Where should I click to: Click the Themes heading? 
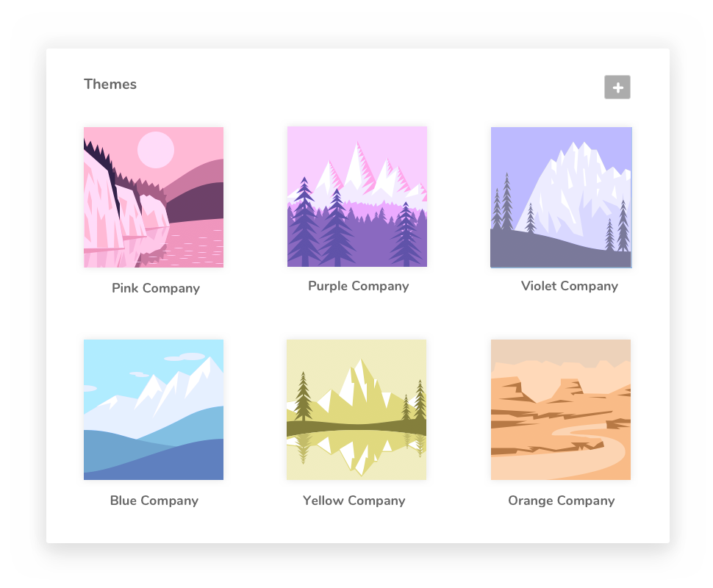coord(110,84)
